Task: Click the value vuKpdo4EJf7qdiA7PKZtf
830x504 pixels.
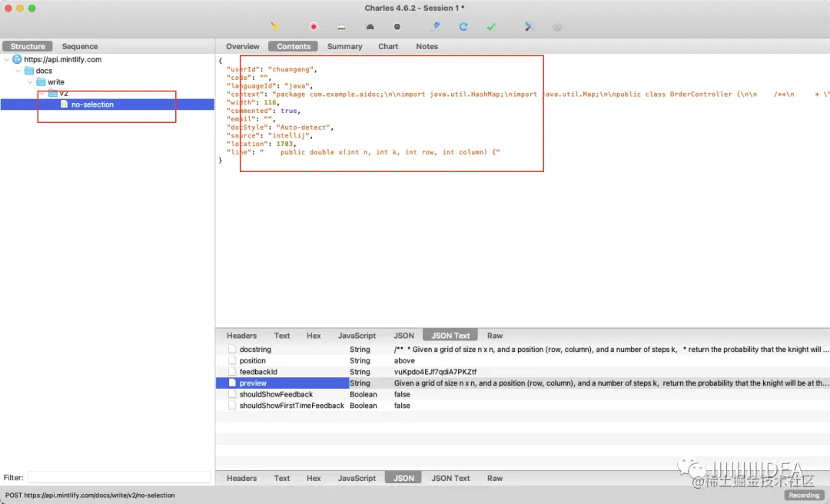Action: click(x=435, y=372)
